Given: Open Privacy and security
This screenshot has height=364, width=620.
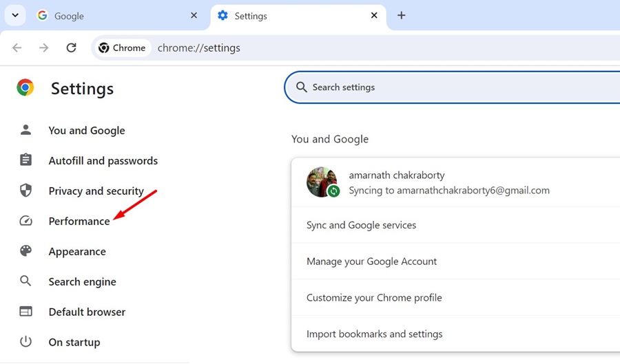Looking at the screenshot, I should click(x=96, y=191).
